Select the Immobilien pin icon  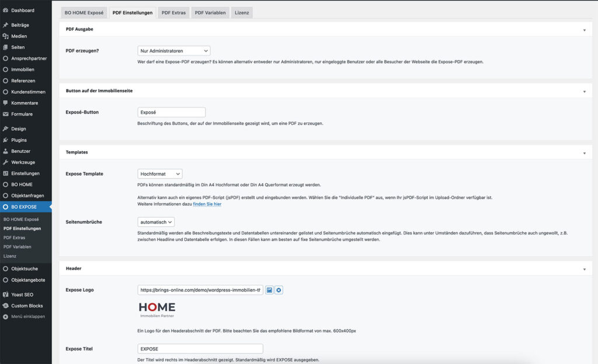click(x=7, y=69)
